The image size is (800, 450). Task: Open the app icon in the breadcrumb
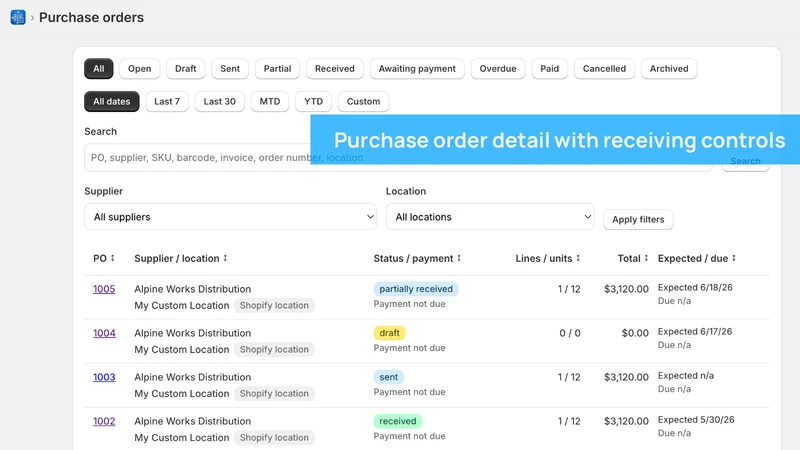tap(18, 17)
